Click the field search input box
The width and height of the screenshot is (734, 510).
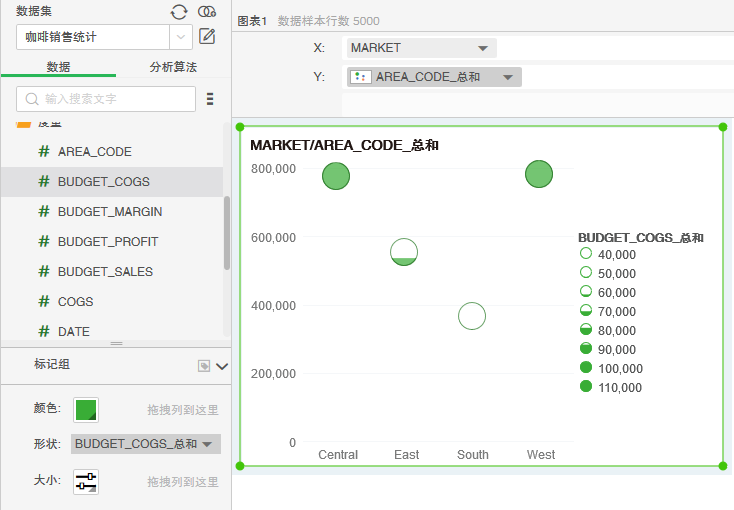click(x=106, y=99)
